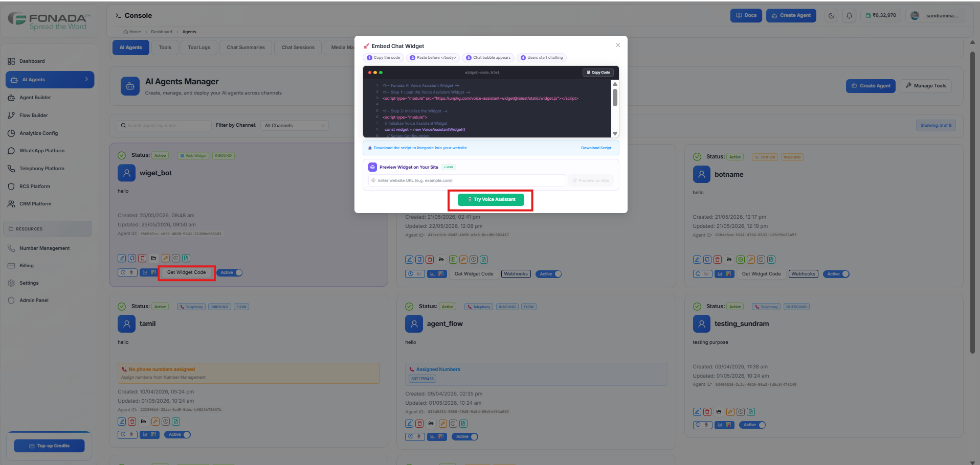Click the Dashboard breadcrumb link
The height and width of the screenshot is (465, 980).
(x=162, y=32)
